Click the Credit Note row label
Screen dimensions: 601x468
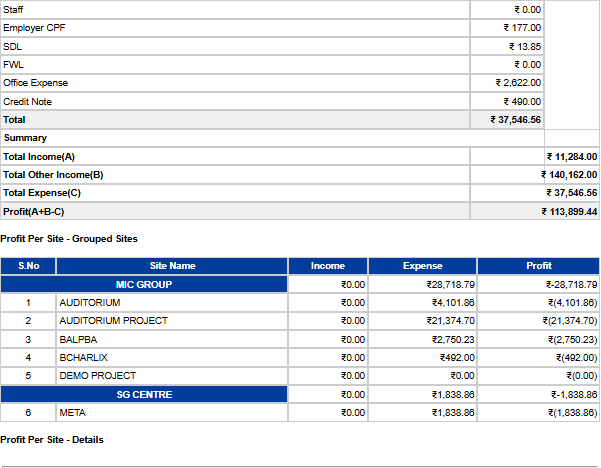coord(28,102)
